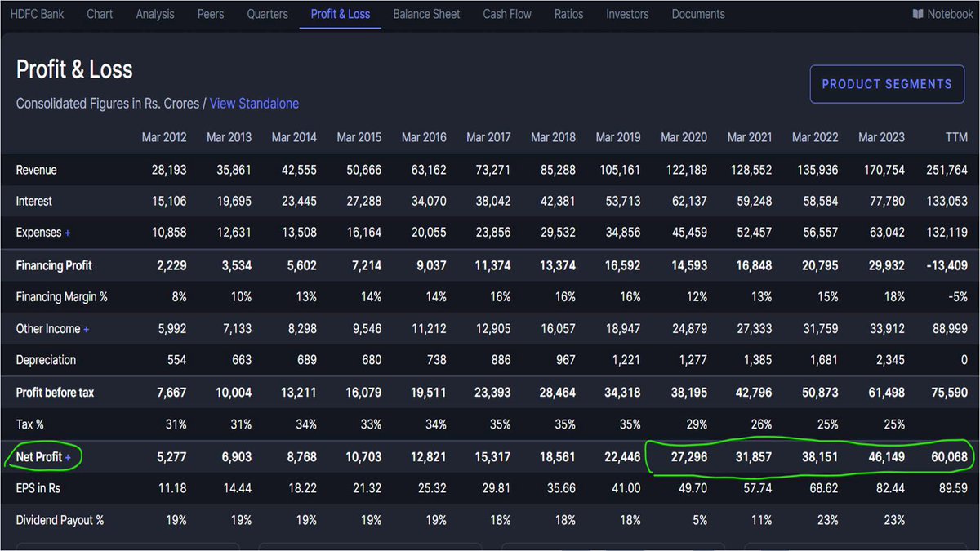
Task: Click the Financing Margin % row label
Action: 62,297
